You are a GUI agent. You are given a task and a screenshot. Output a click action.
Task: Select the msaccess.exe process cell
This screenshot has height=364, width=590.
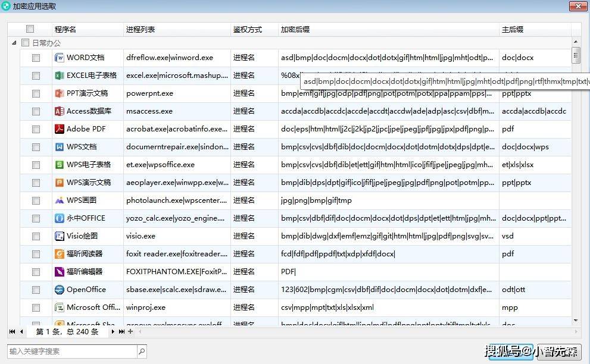(177, 111)
